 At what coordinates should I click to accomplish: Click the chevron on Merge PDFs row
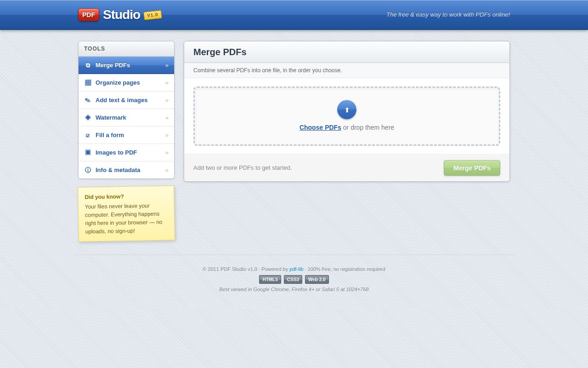167,65
